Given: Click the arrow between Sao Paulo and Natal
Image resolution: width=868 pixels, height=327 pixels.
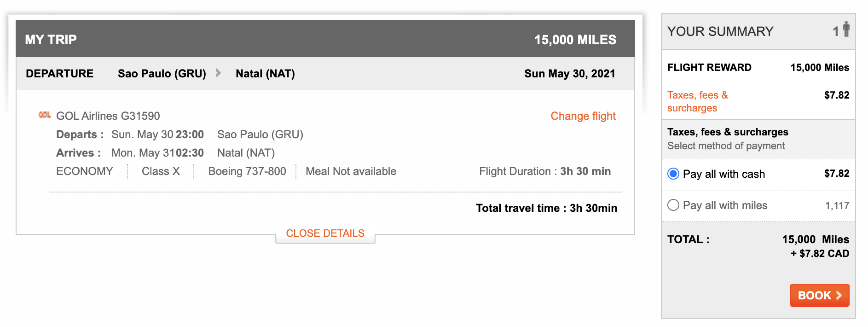Looking at the screenshot, I should pyautogui.click(x=219, y=73).
